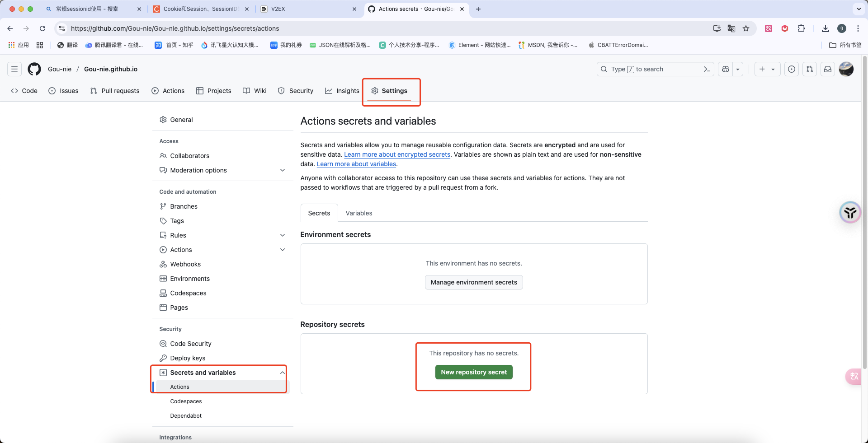
Task: Open the Security tab
Action: (296, 91)
